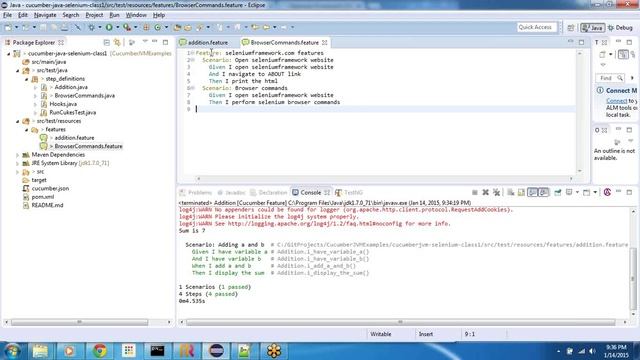Click the Print toolbar icon
Screen dimensions: 640x360
[64, 27]
